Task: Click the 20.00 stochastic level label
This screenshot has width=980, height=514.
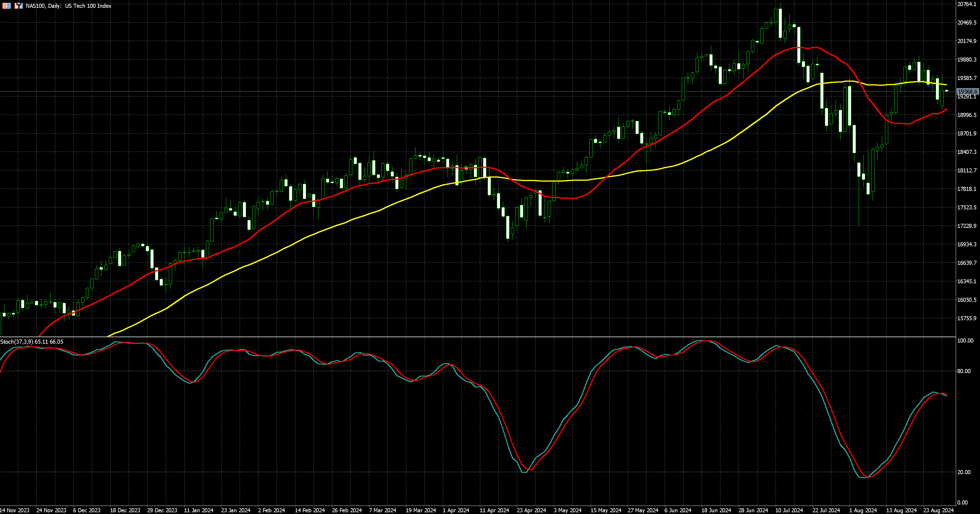Action: 964,472
